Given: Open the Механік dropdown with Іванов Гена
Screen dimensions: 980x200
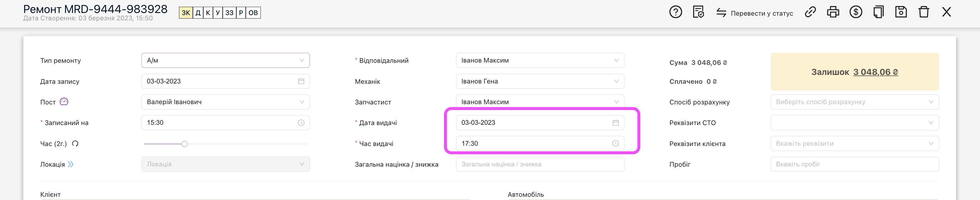Looking at the screenshot, I should 539,81.
